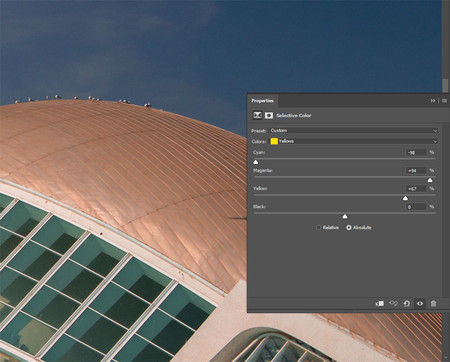Viewport: 450px width, 362px height.
Task: Open the Colors dropdown showing Yellows
Action: point(354,141)
